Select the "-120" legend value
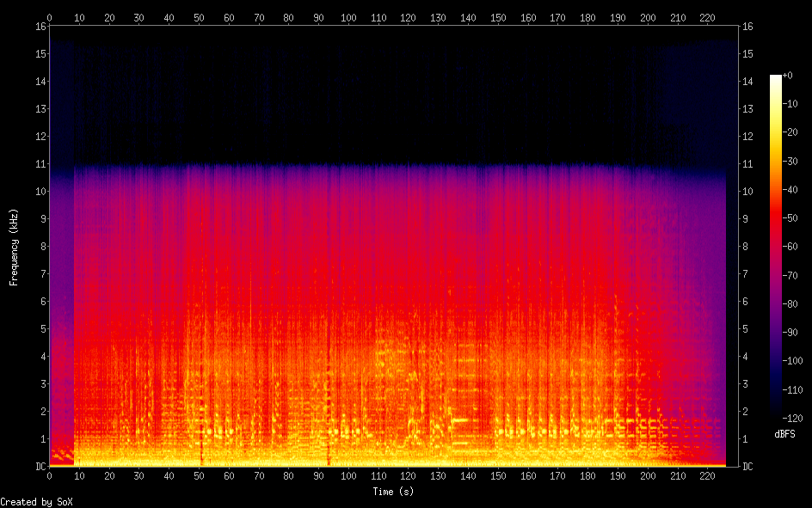Screen dimensions: 812x508 793,419
